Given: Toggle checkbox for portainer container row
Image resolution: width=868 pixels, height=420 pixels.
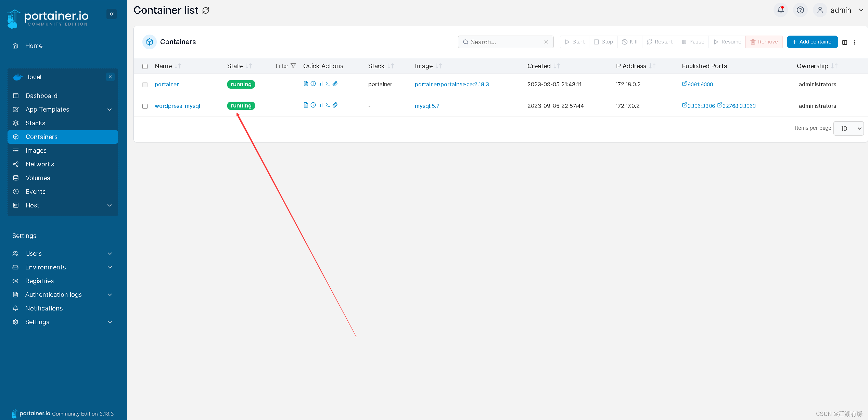Looking at the screenshot, I should [x=145, y=84].
